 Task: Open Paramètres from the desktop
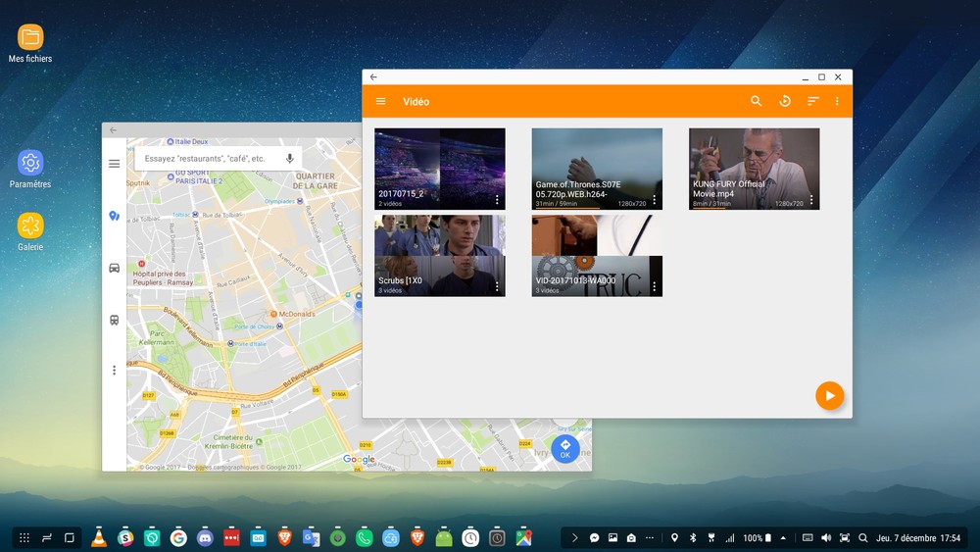30,163
